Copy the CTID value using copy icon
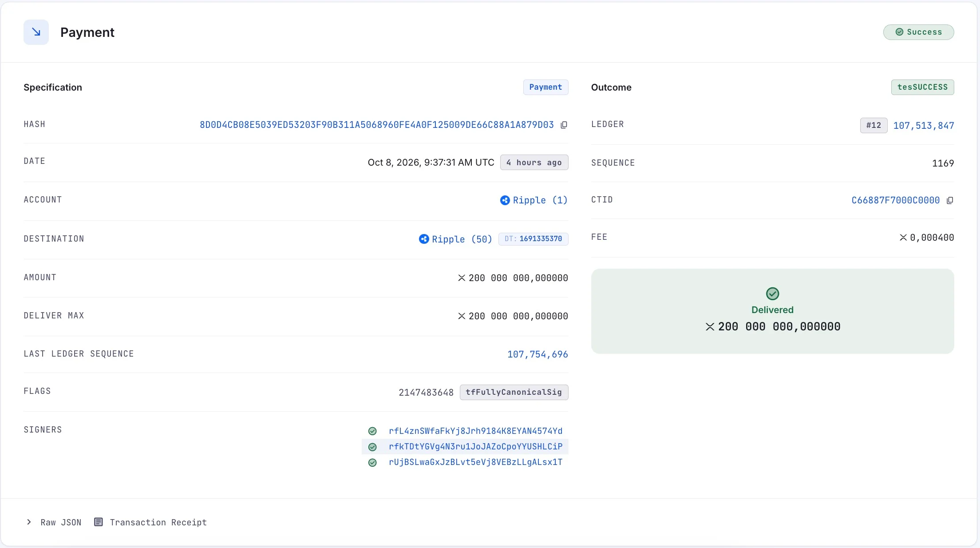 [x=950, y=200]
